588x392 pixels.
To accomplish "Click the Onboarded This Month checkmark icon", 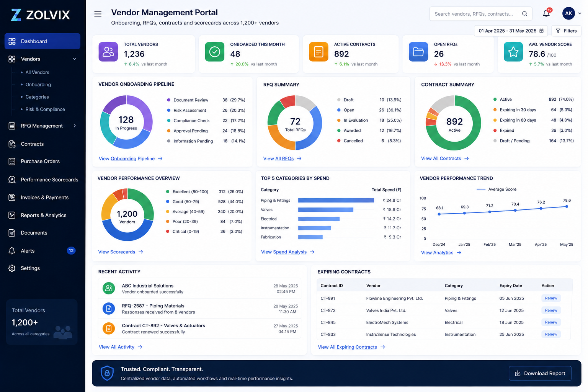I will (214, 52).
